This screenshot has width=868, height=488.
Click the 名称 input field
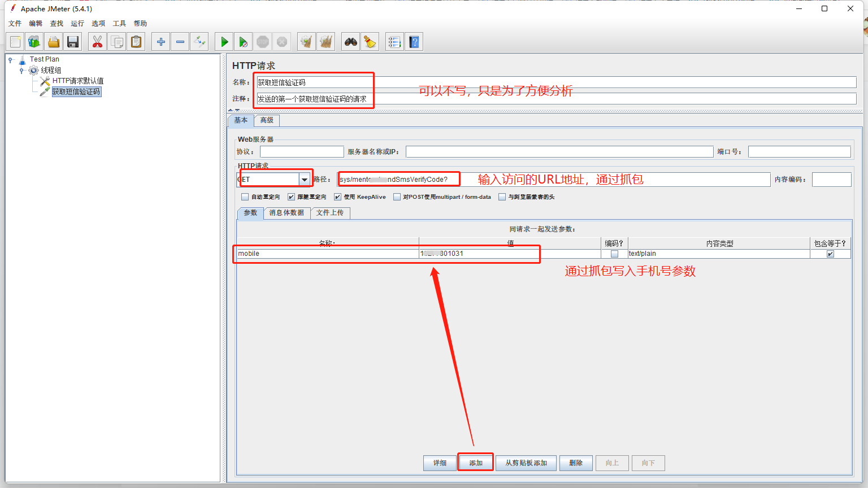[x=557, y=82]
